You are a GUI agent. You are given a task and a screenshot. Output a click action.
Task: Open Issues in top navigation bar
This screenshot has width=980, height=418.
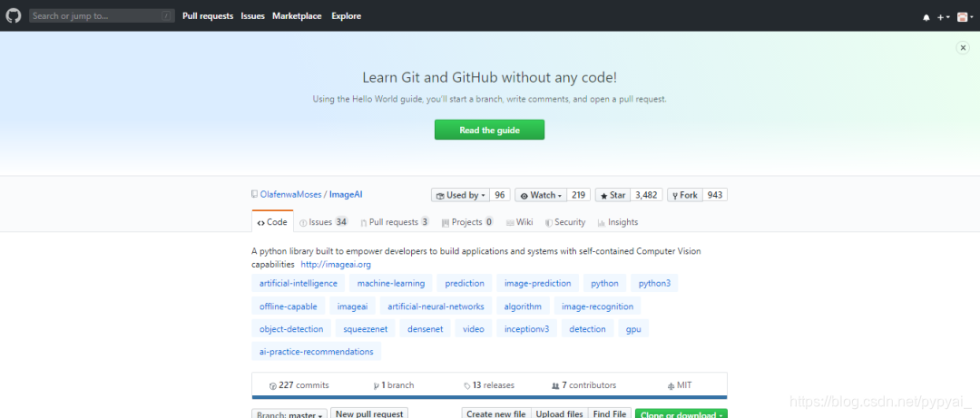253,16
